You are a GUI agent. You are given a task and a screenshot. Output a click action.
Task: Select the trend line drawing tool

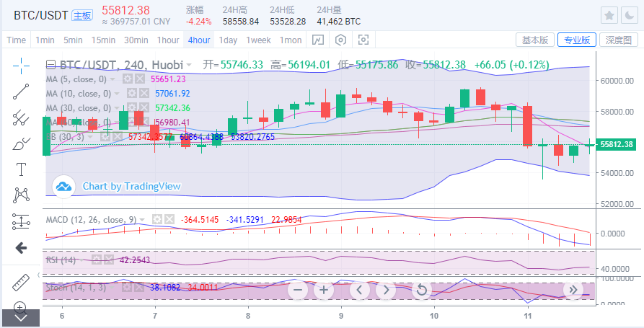(x=20, y=92)
